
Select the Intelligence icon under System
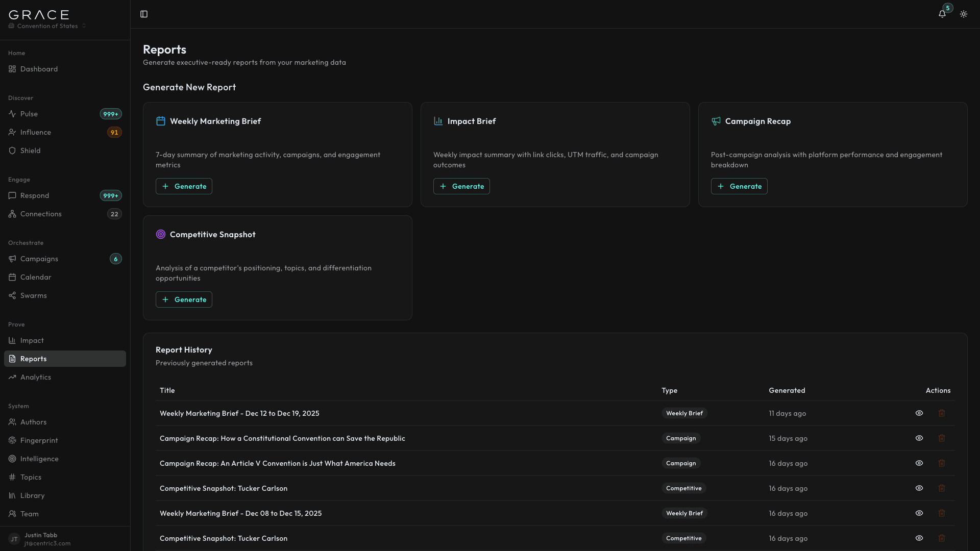(13, 459)
